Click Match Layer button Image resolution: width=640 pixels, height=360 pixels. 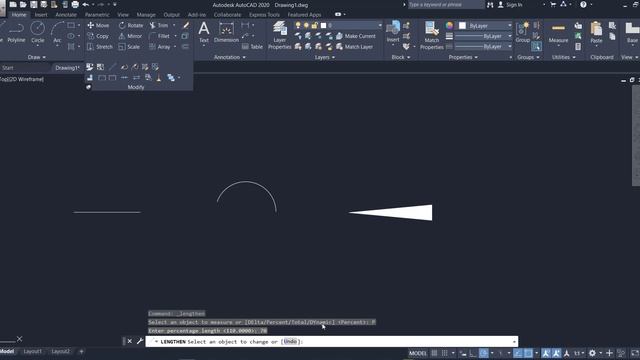click(x=354, y=47)
